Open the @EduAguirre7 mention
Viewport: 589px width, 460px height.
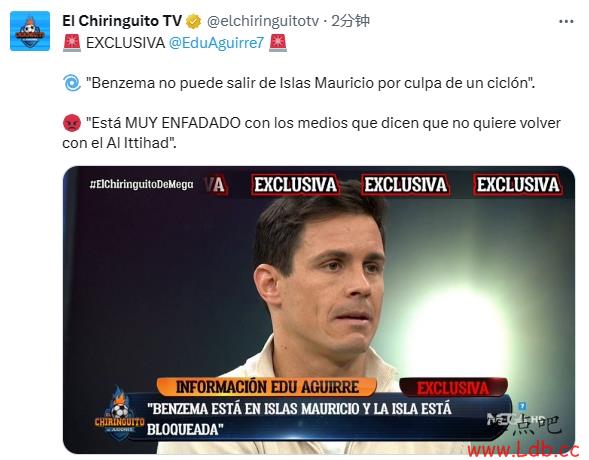(x=216, y=43)
